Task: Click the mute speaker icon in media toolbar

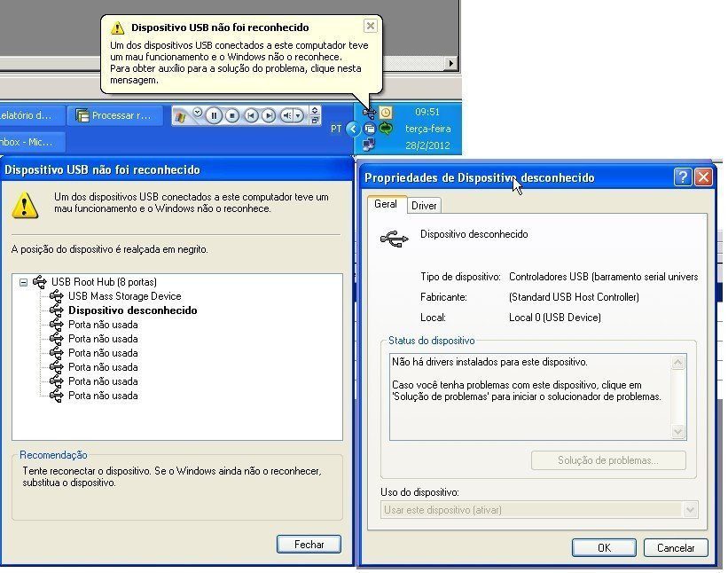Action: coord(287,115)
